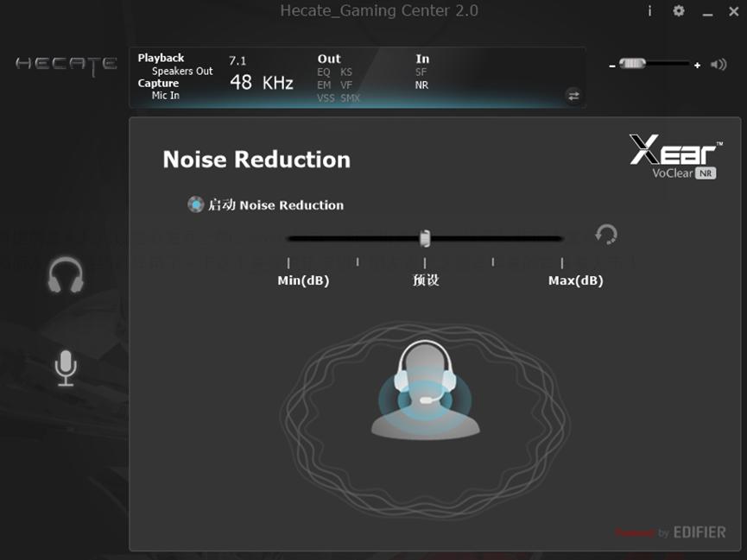747x560 pixels.
Task: Open the settings gear in title bar
Action: tap(679, 11)
